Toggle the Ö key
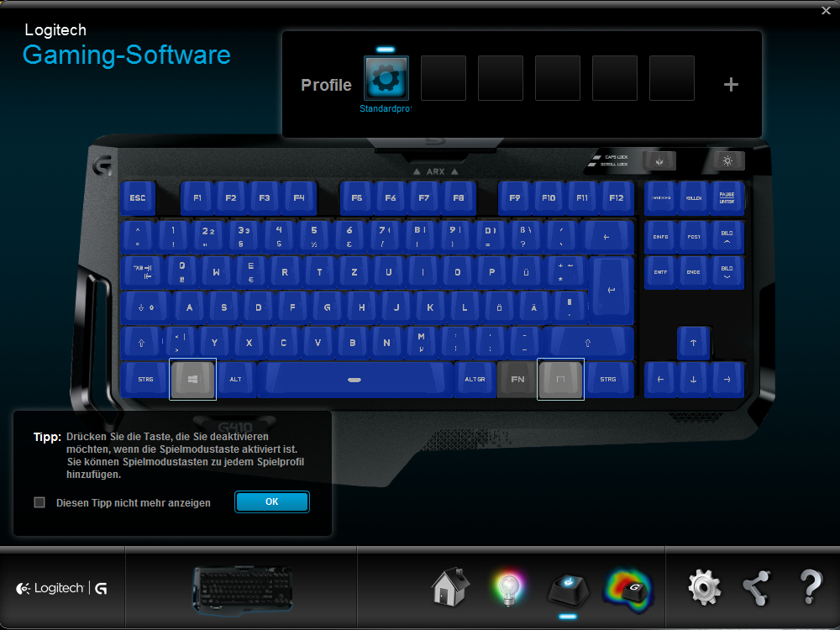840x630 pixels. (x=499, y=308)
